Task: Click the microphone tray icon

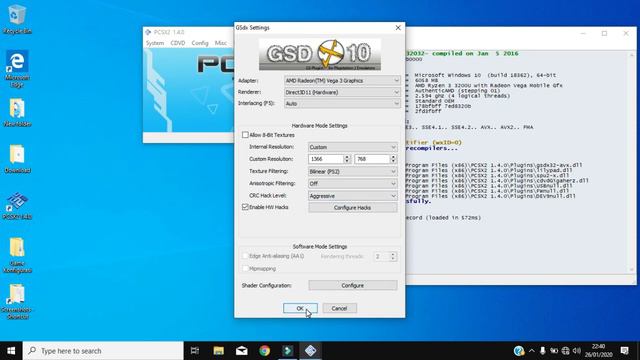Action: 542,351
